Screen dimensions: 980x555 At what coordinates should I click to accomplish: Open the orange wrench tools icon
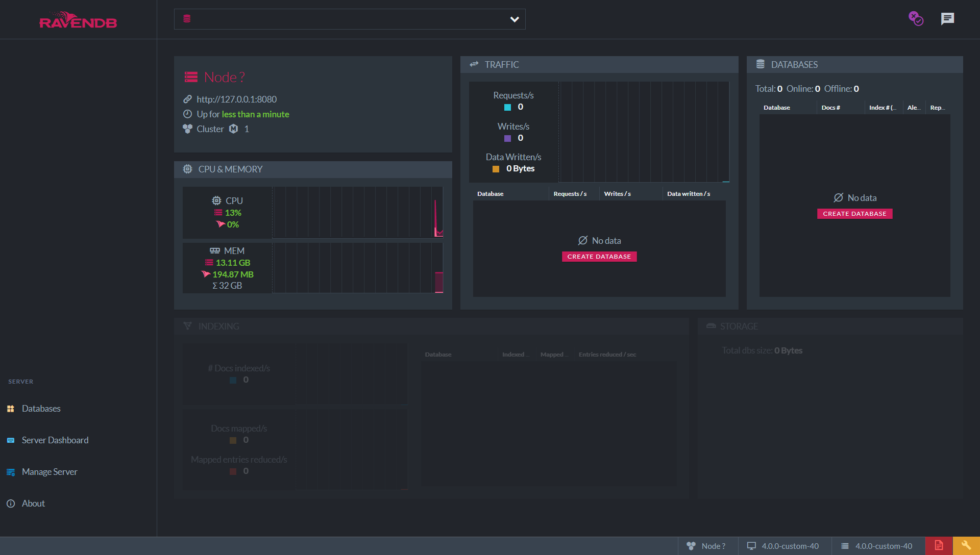click(966, 546)
